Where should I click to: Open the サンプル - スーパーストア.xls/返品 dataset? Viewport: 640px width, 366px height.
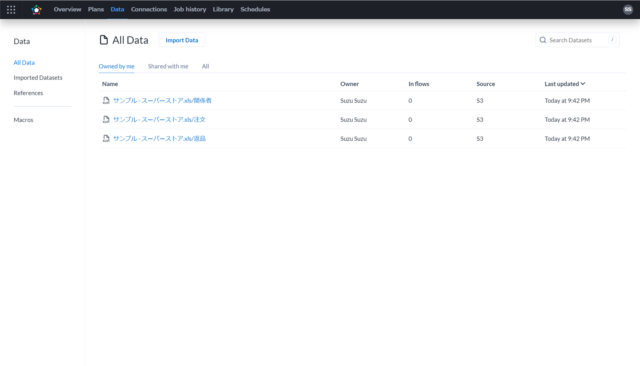click(x=159, y=138)
